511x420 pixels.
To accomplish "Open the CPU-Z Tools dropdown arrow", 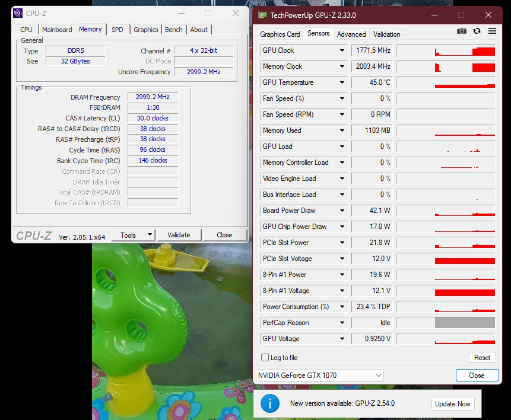I will pos(150,234).
